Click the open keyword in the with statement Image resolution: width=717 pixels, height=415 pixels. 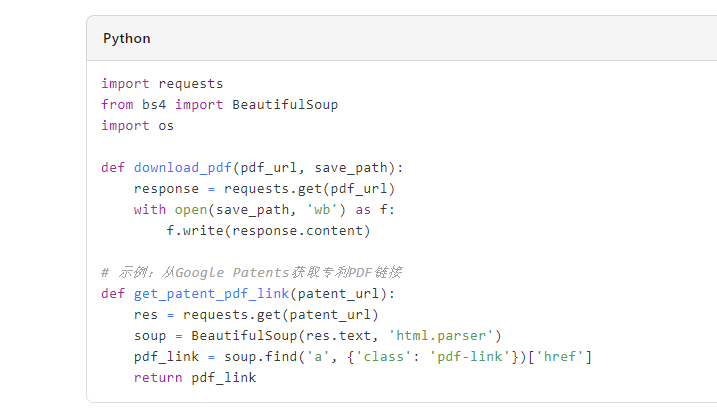point(187,209)
